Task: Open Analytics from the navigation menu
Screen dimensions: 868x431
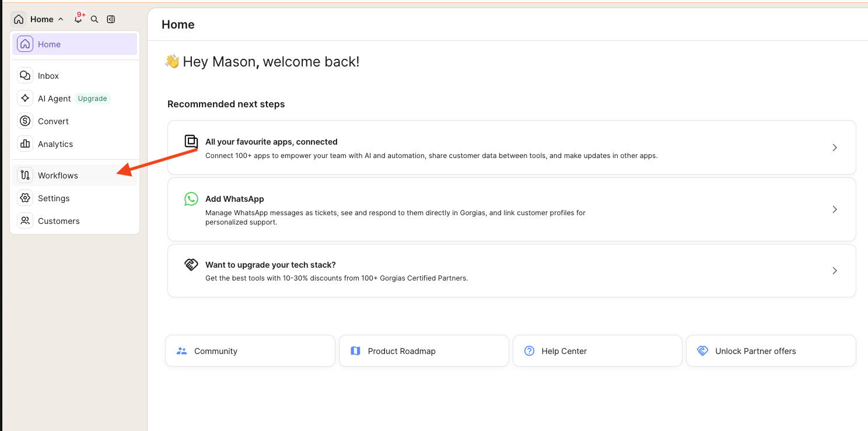Action: tap(75, 144)
